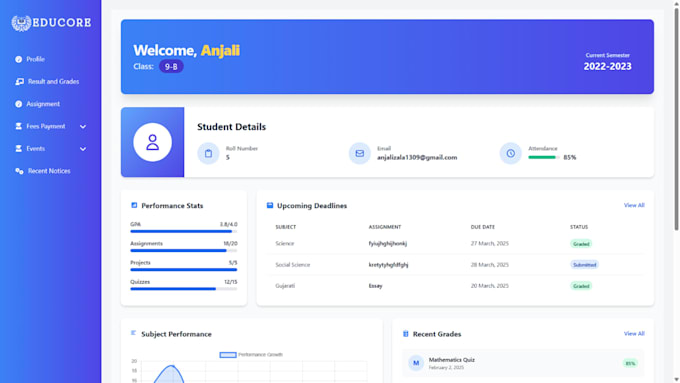Click the 27 March, 2025 due date
Screen dimensions: 680x383
click(x=490, y=244)
